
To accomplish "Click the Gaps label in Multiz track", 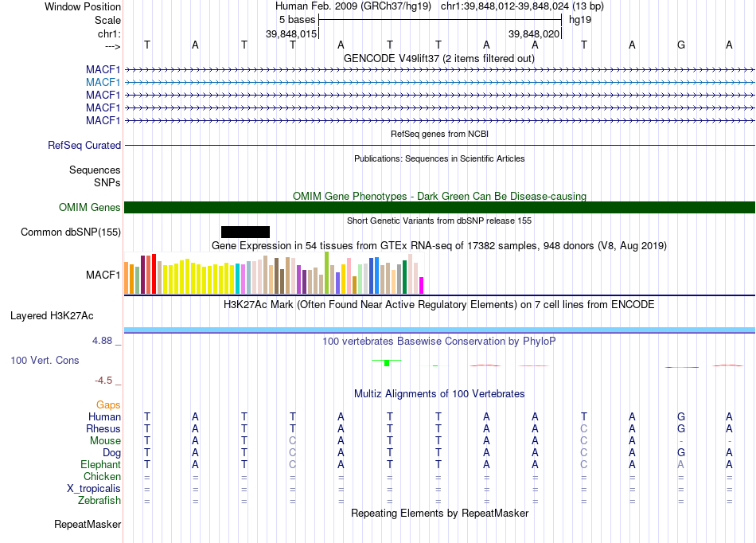I will [x=108, y=405].
